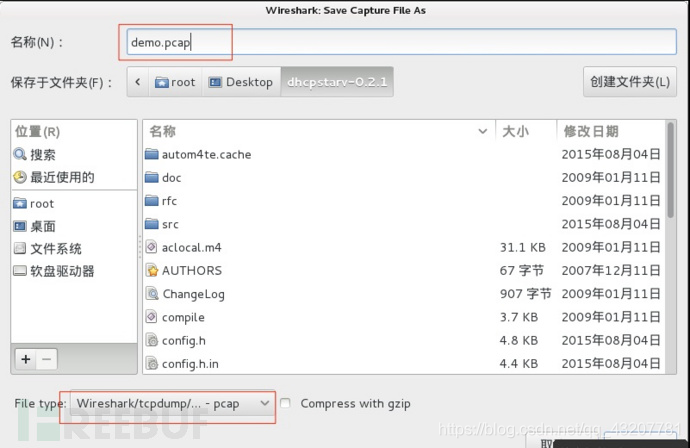Sort files by 名称 column header
This screenshot has width=690, height=448.
(319, 131)
